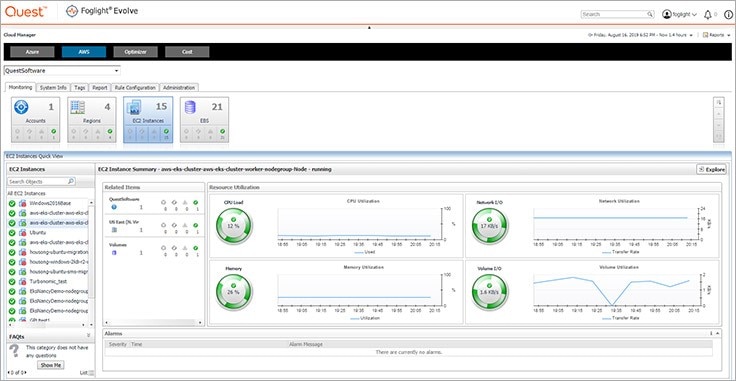Select the Windows2016Base instance
The height and width of the screenshot is (381, 736).
[x=50, y=203]
